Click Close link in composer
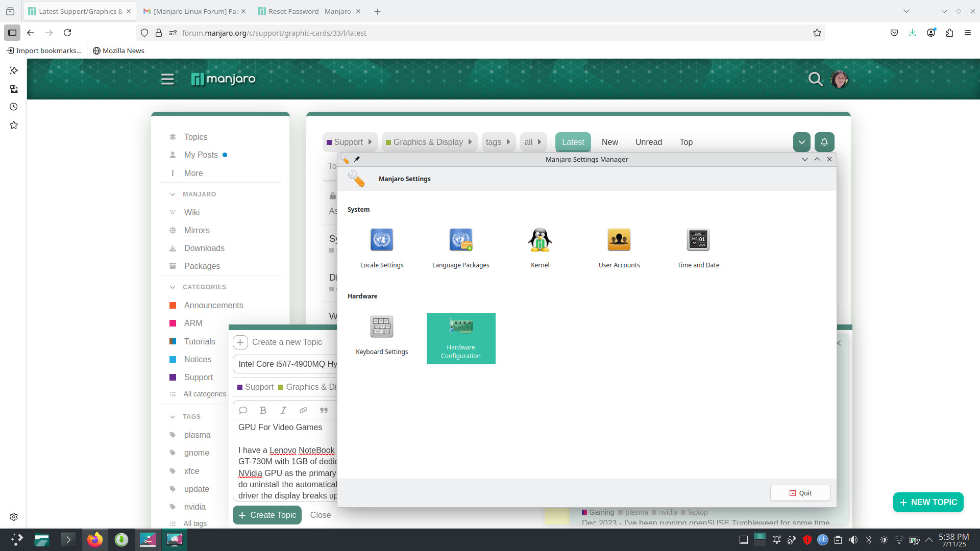Screen dimensions: 980x551 point(321,515)
